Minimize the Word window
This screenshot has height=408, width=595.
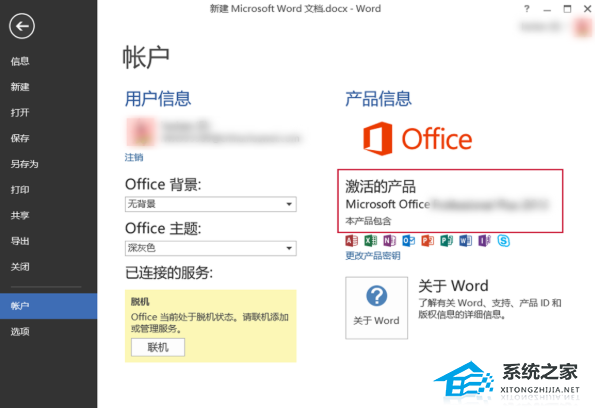(547, 9)
